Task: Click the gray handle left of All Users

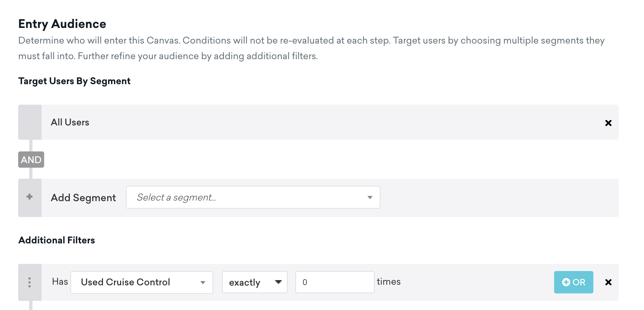Action: pos(30,122)
